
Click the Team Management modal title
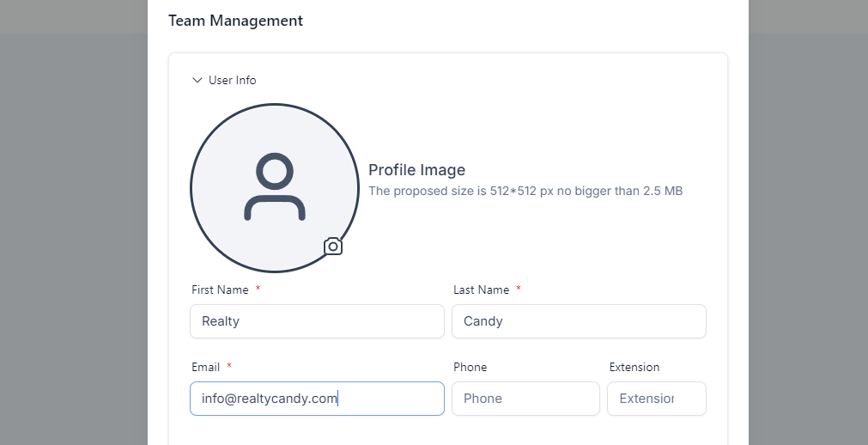pos(235,21)
